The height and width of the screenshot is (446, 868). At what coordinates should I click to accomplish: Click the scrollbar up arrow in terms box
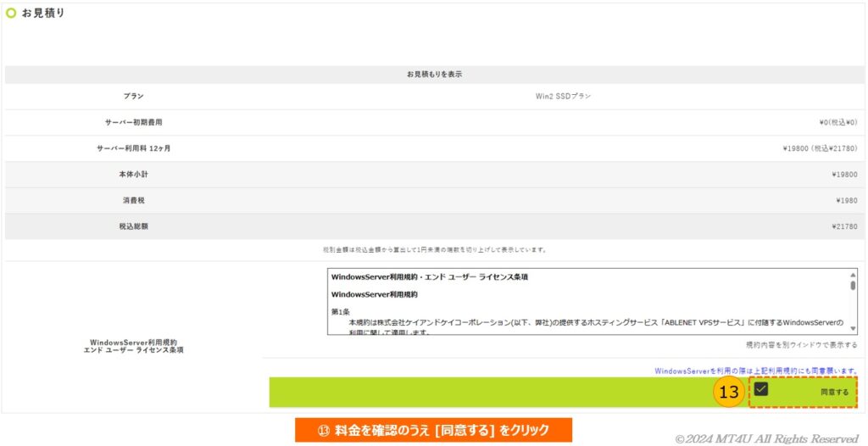pyautogui.click(x=853, y=275)
